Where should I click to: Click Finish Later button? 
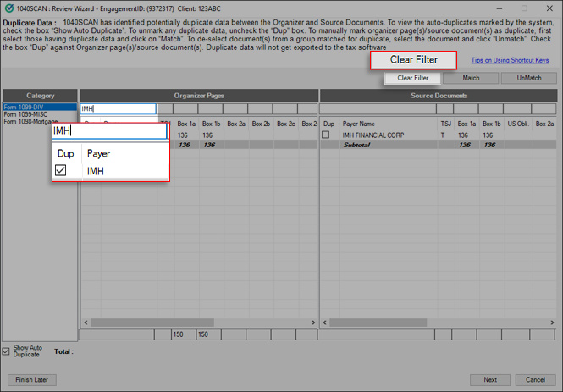pos(32,380)
